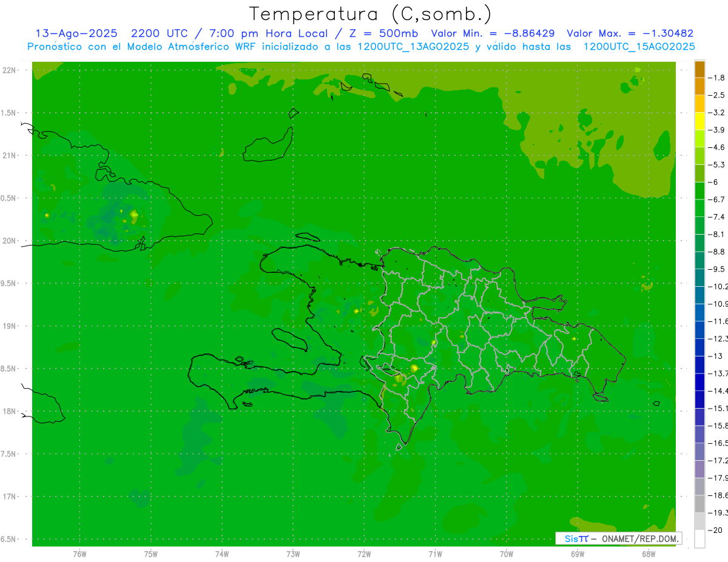Click the 'Valor Max. = -1.30482' readout
Screen dimensions: 728x562
click(x=630, y=33)
